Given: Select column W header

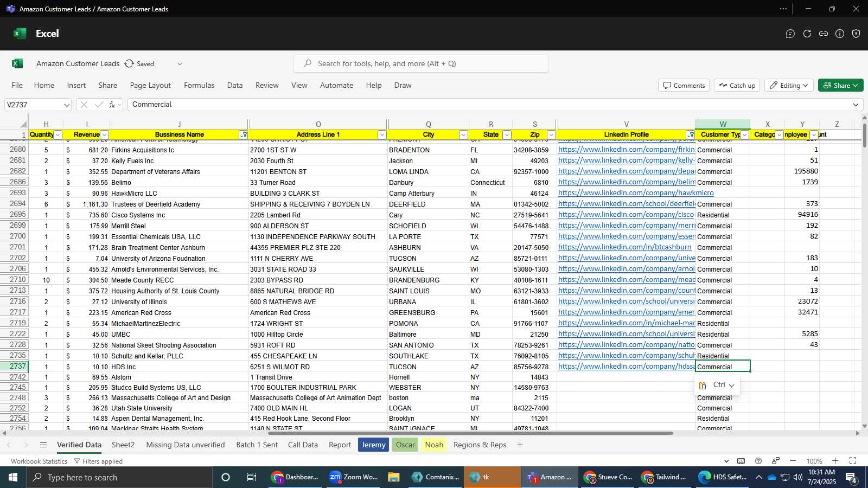Looking at the screenshot, I should point(723,124).
